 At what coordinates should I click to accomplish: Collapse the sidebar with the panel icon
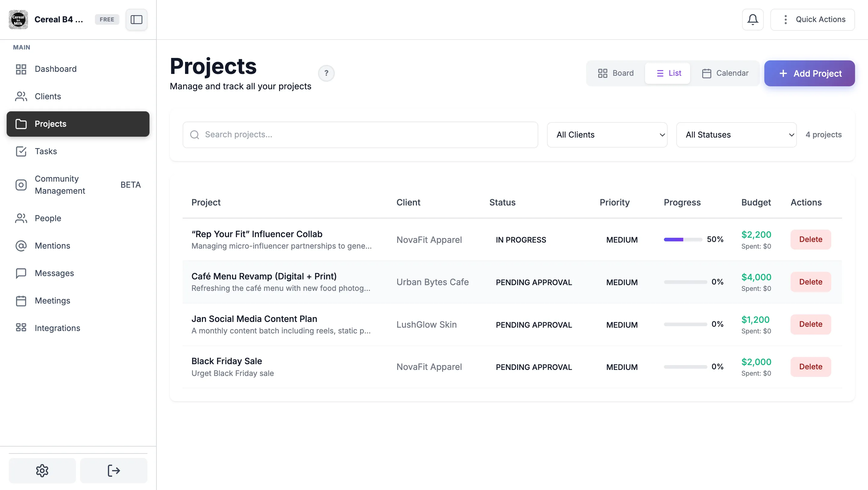[x=136, y=20]
